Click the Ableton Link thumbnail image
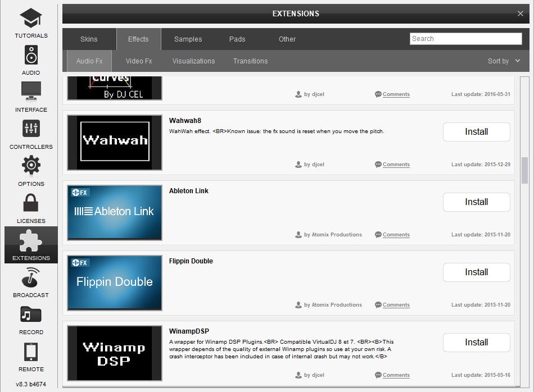Viewport: 534px width, 392px height. click(115, 213)
